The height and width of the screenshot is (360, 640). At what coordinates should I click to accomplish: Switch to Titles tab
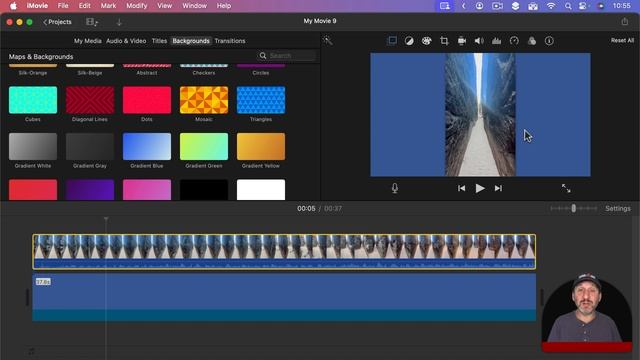[x=159, y=41]
